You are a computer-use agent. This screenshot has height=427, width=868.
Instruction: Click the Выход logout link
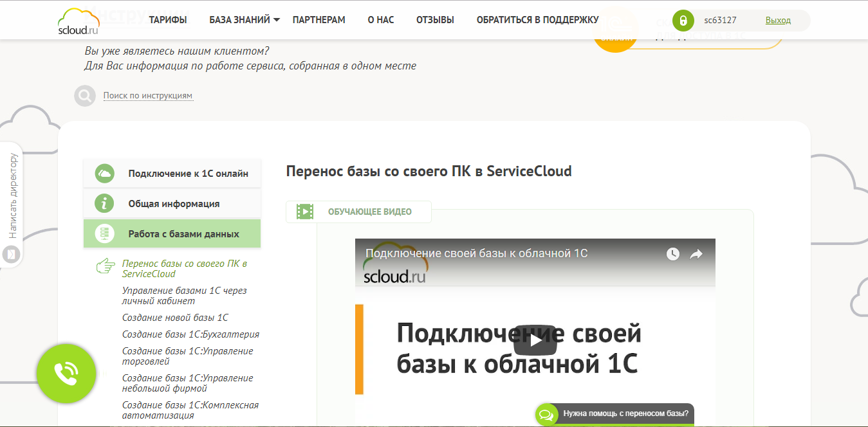click(x=778, y=21)
